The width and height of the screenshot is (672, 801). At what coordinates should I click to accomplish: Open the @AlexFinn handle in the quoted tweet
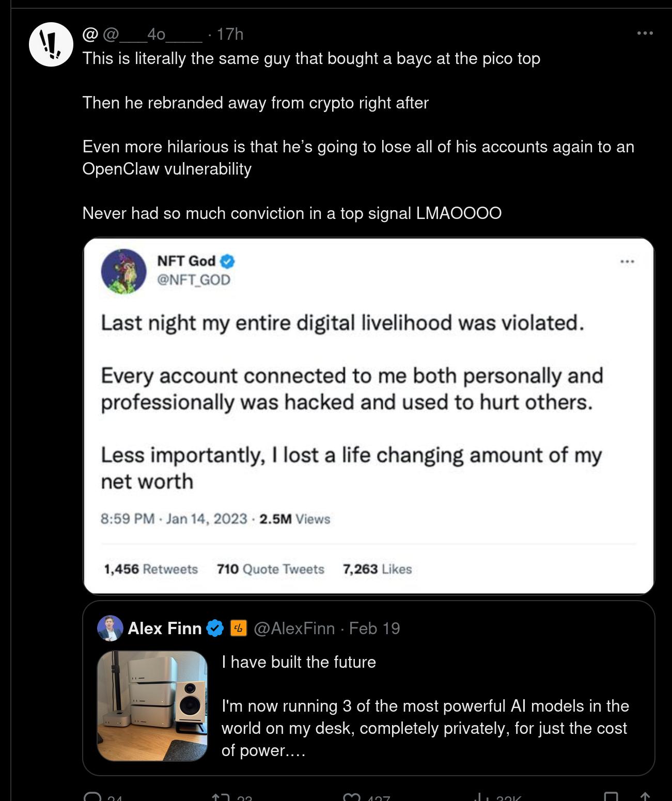coord(294,628)
